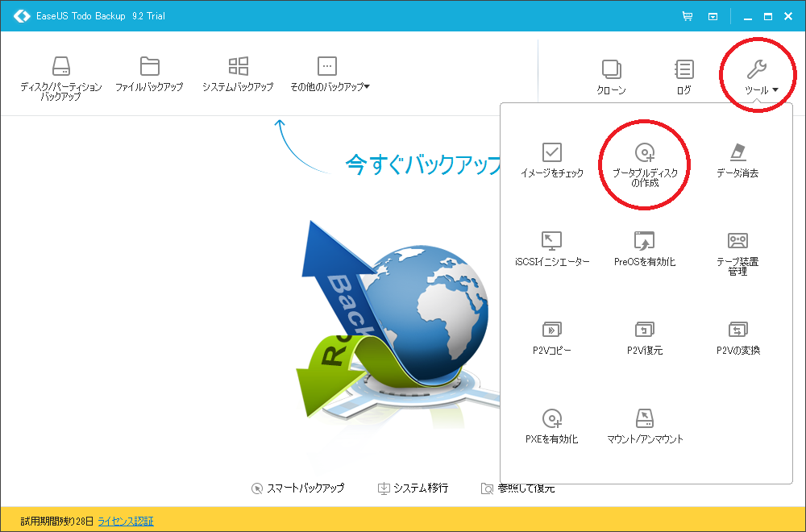Select Wipe Data (データ消去)
Viewport: 806px width, 532px height.
[737, 160]
